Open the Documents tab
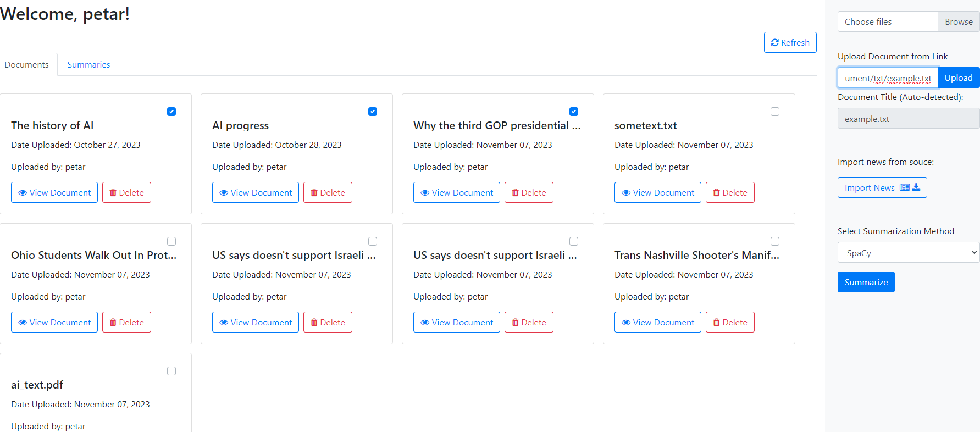980x432 pixels. click(x=26, y=65)
